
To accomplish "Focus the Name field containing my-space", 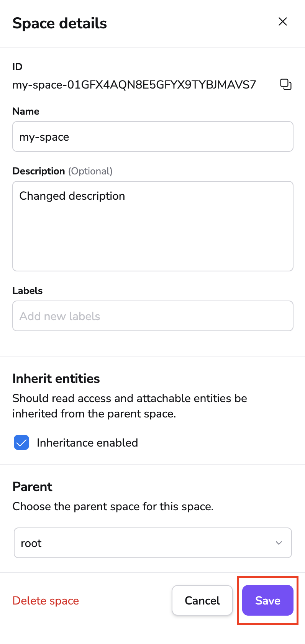I will tap(152, 137).
